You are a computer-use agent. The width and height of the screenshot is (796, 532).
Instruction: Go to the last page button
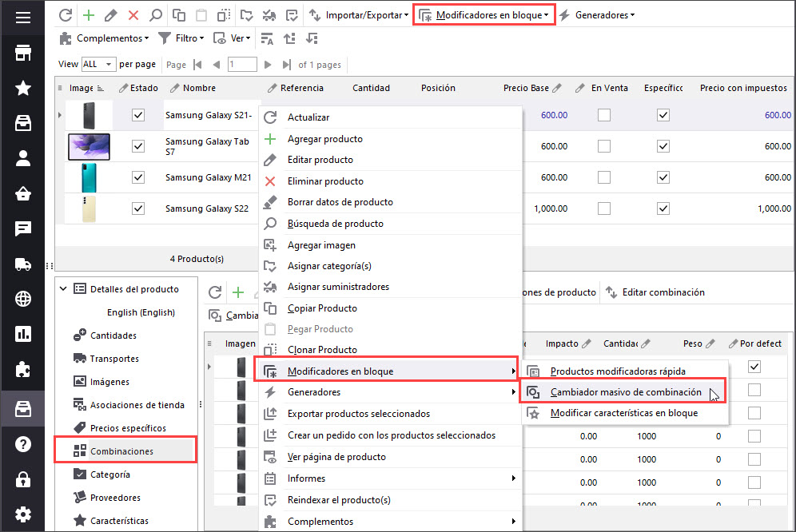287,65
